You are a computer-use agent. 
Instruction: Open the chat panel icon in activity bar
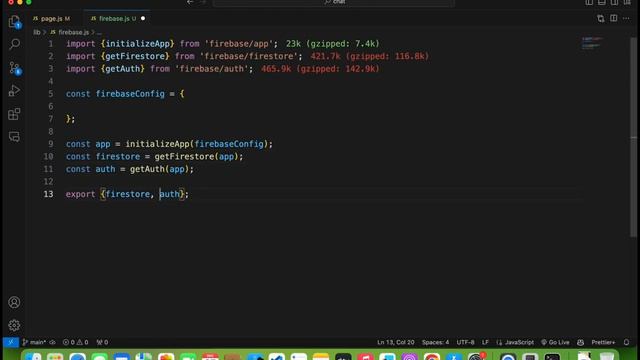point(14,137)
